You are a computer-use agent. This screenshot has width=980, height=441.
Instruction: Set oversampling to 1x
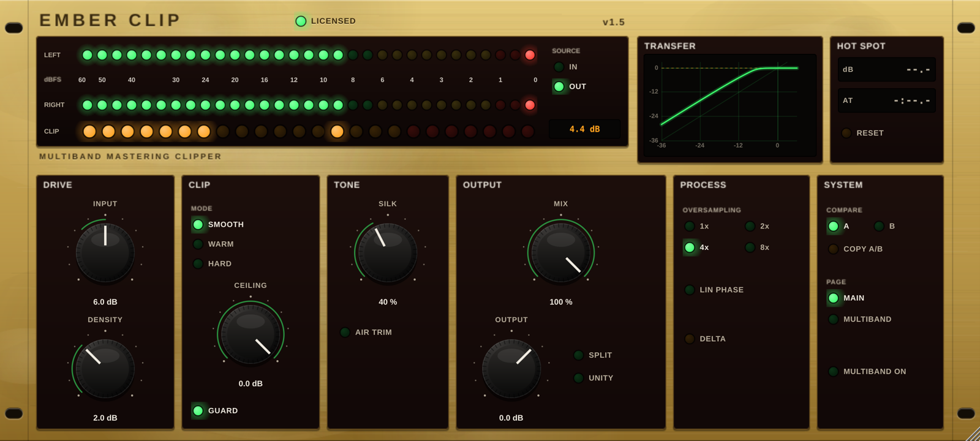pos(697,226)
